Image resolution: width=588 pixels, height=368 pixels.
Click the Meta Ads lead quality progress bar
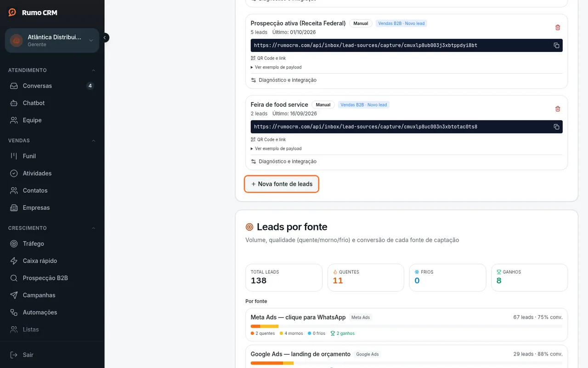pos(407,326)
